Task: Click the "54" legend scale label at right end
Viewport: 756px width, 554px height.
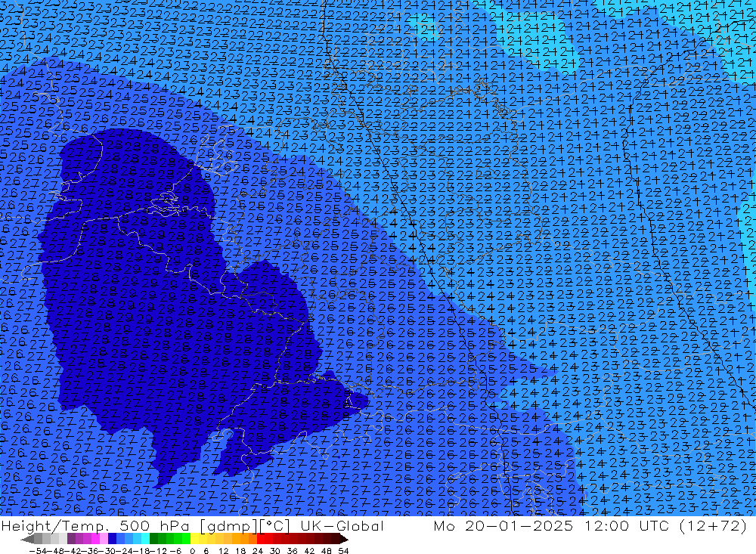Action: (x=343, y=551)
